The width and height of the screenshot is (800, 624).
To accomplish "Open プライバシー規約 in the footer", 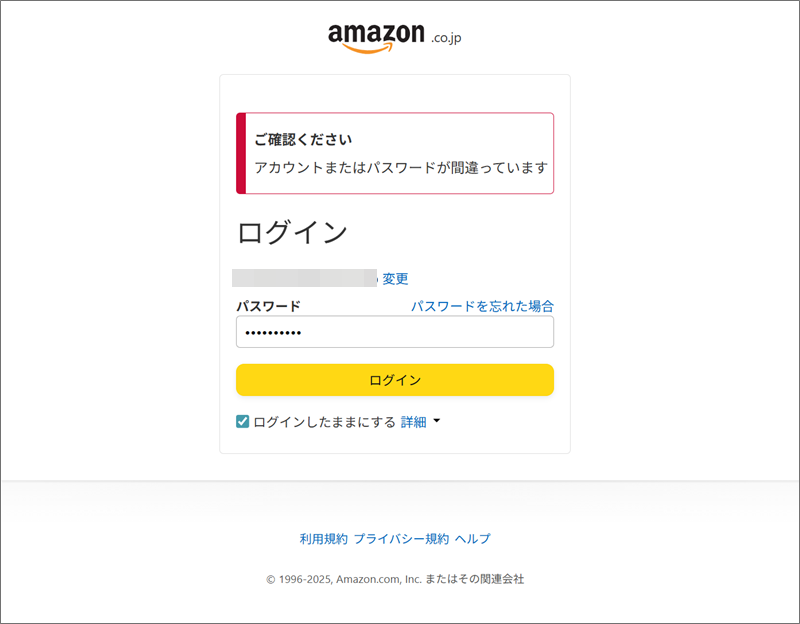I will (x=402, y=539).
